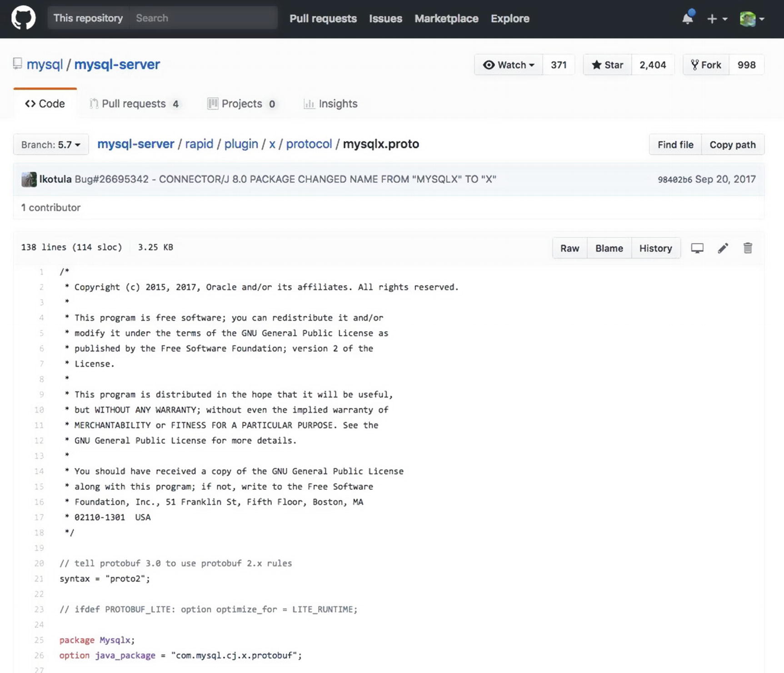Switch to repository Pull requests tab

pos(135,104)
